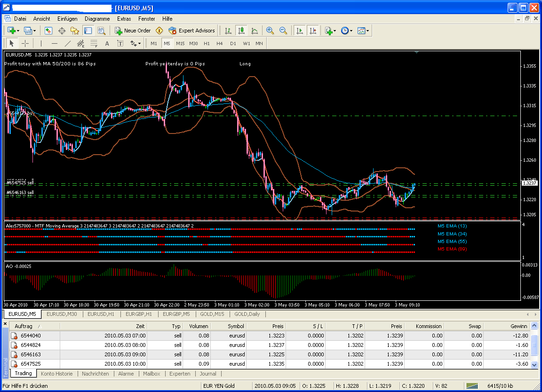
Task: Draw a horizontal line with toolbar tool
Action: [x=54, y=43]
